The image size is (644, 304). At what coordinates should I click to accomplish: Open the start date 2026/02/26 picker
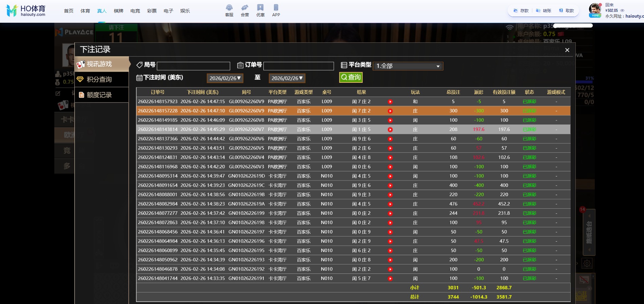click(x=225, y=78)
